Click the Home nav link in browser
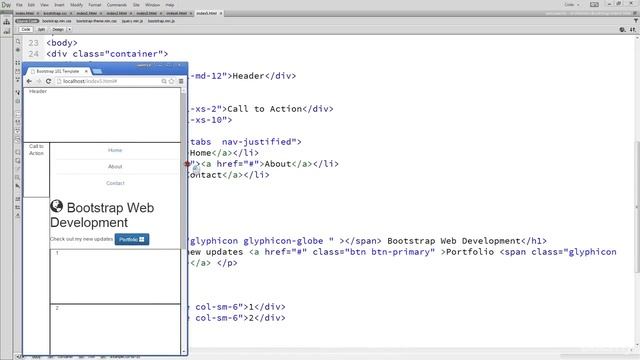 pos(115,150)
